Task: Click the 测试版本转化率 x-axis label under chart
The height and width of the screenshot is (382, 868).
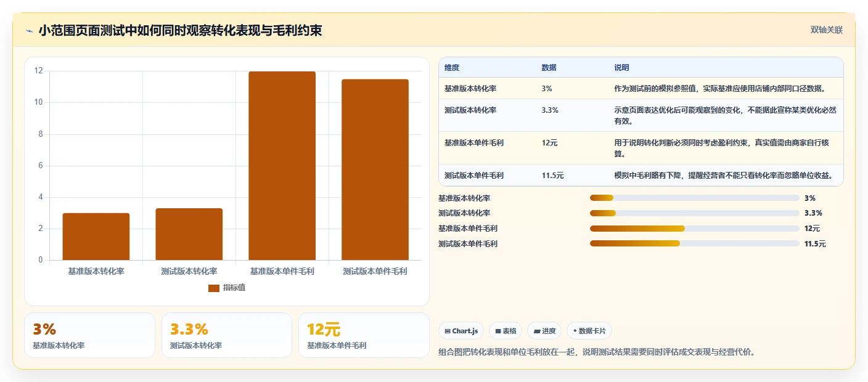Action: point(189,271)
